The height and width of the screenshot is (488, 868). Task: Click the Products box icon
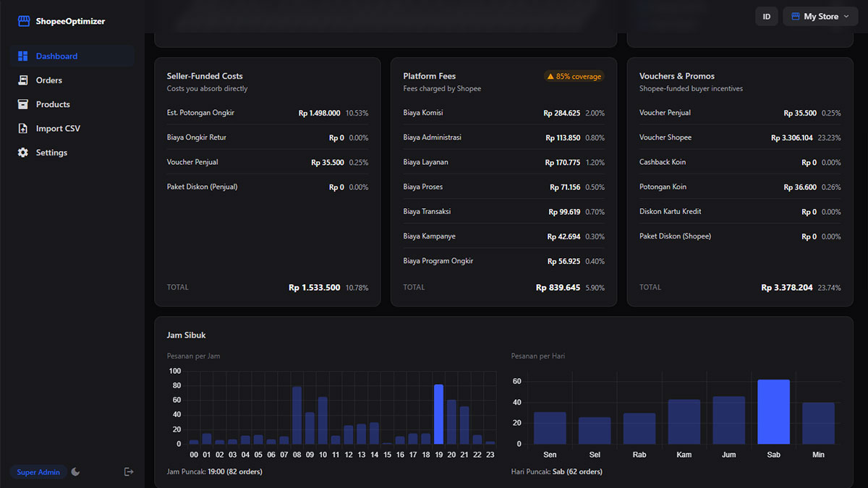tap(22, 104)
